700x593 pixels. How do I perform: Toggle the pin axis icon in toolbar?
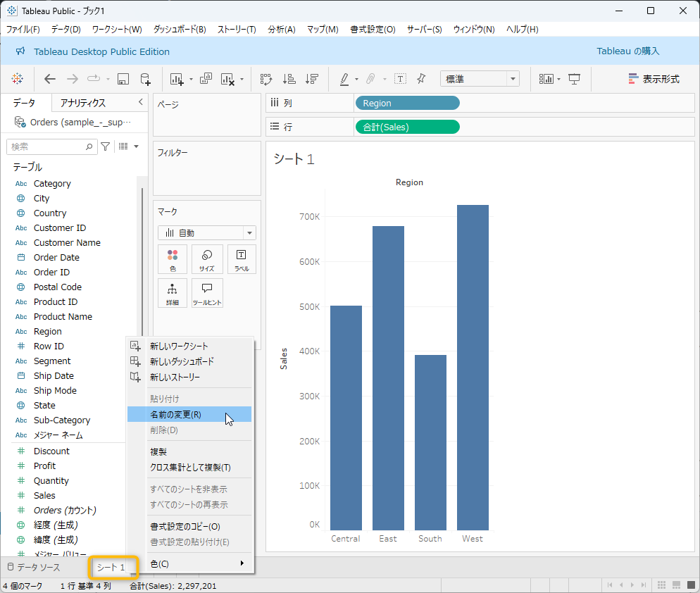421,79
